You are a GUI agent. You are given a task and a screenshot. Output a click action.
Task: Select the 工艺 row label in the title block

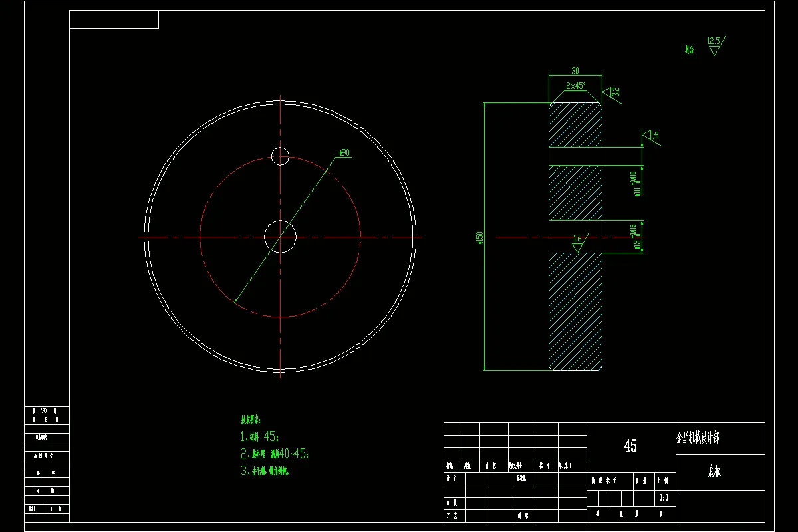(x=452, y=515)
